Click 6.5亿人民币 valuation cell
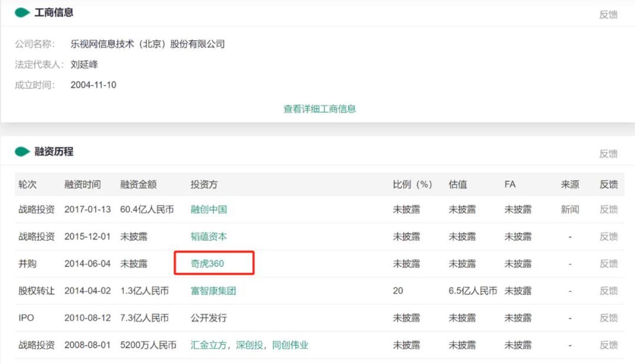This screenshot has height=364, width=635. [x=473, y=291]
